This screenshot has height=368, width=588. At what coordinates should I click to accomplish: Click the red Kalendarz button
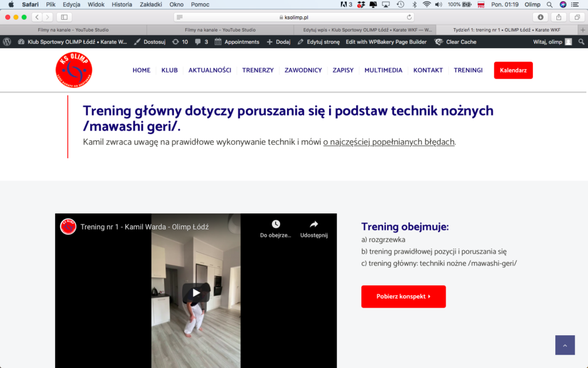click(x=513, y=70)
